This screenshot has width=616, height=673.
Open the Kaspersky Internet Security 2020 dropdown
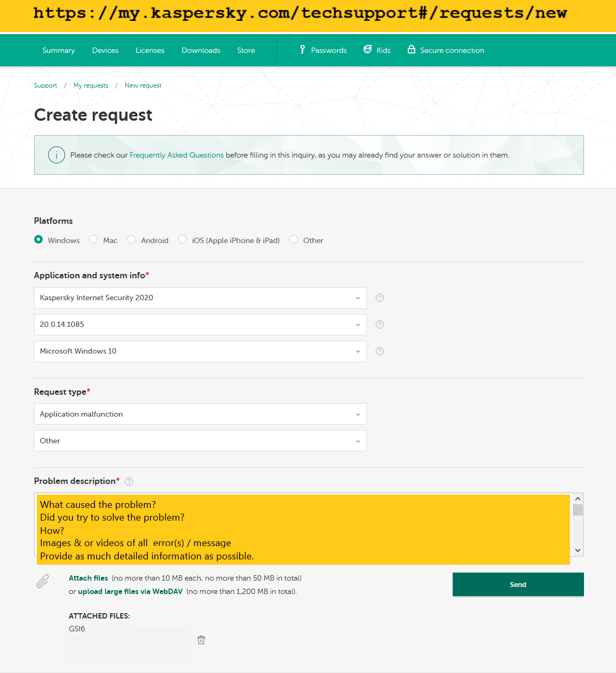200,298
